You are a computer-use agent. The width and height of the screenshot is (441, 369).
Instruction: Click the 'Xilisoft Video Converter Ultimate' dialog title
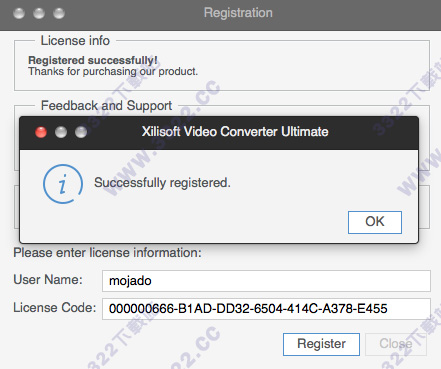tap(235, 132)
